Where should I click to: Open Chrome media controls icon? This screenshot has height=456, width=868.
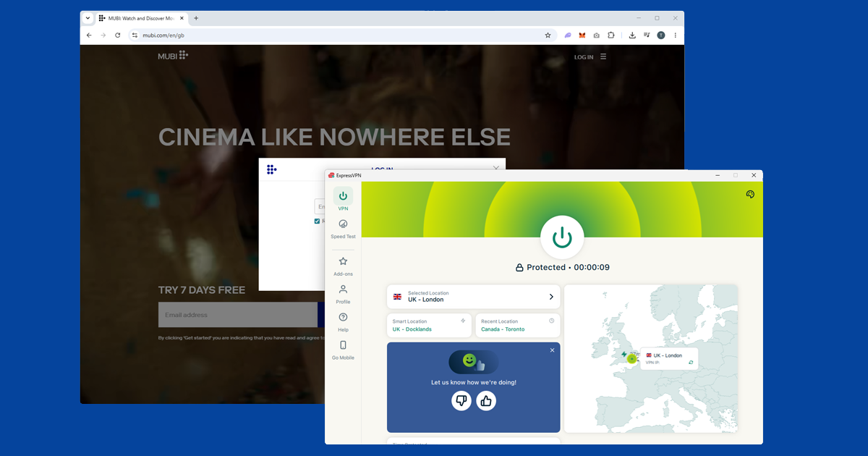(x=646, y=35)
